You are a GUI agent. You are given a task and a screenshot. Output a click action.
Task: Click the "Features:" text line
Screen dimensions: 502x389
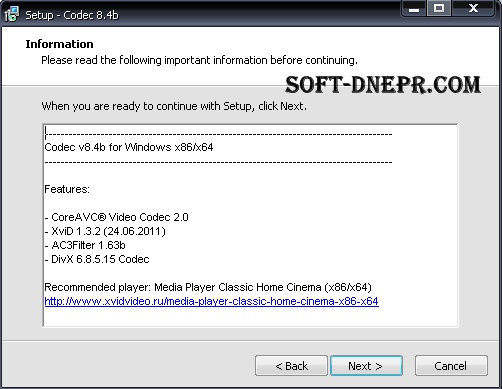coord(67,189)
